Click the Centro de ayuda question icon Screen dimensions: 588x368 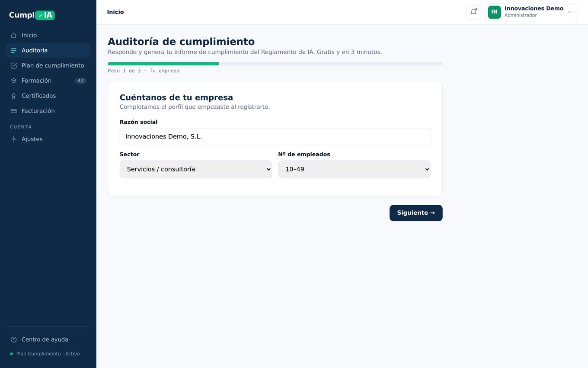point(14,340)
